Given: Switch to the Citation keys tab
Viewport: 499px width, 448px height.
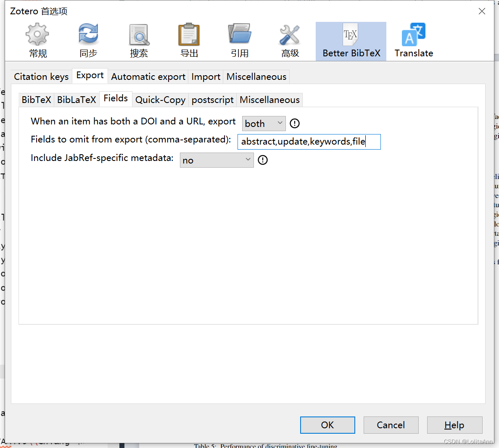Looking at the screenshot, I should (x=41, y=76).
